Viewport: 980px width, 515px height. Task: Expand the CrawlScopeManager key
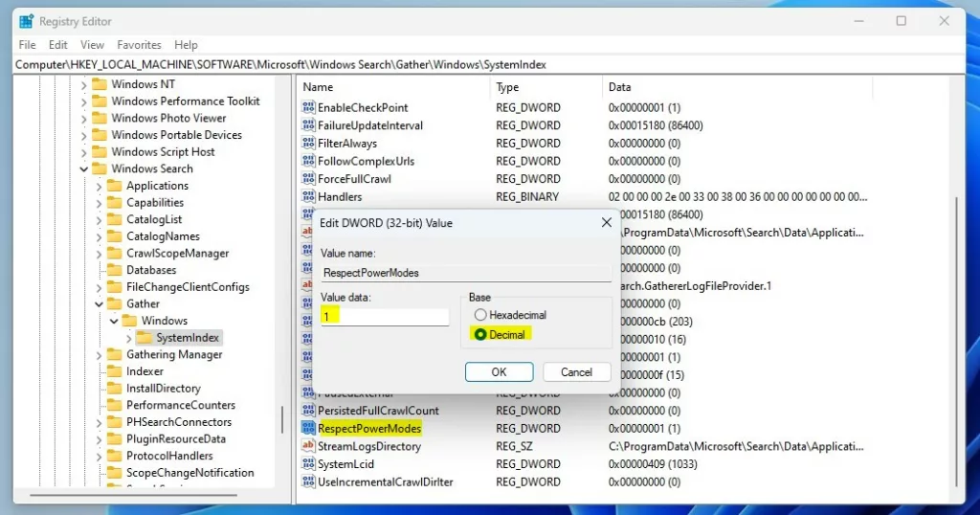click(99, 254)
